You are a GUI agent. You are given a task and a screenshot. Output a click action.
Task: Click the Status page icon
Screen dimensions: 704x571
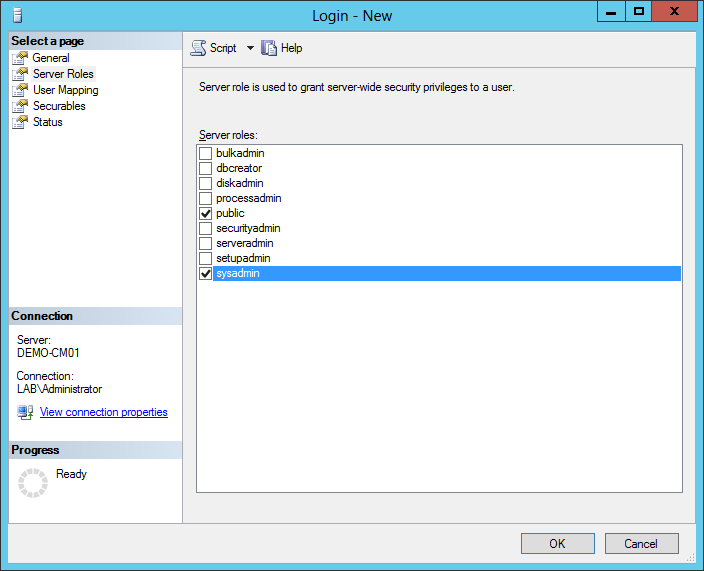coord(20,122)
